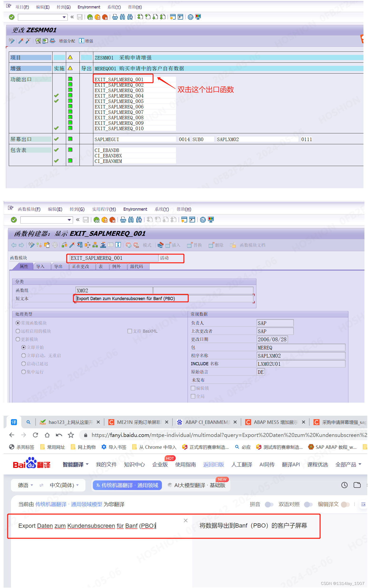Click the Help icon in Function Builder toolbar

point(203,220)
